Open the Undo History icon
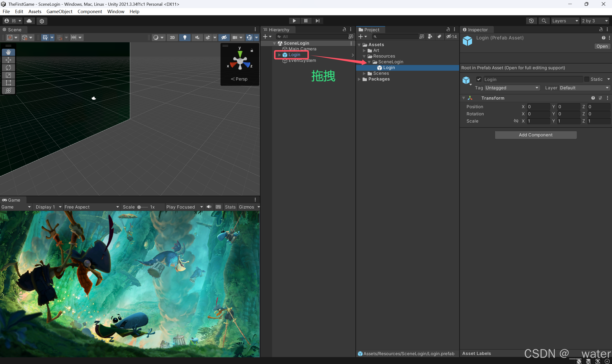Viewport: 612px width, 364px height. tap(531, 21)
